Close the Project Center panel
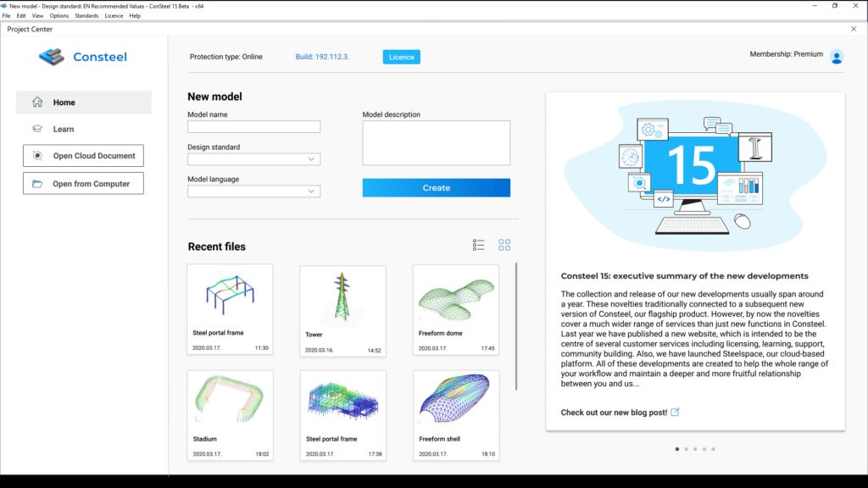Image resolution: width=868 pixels, height=488 pixels. (x=854, y=29)
